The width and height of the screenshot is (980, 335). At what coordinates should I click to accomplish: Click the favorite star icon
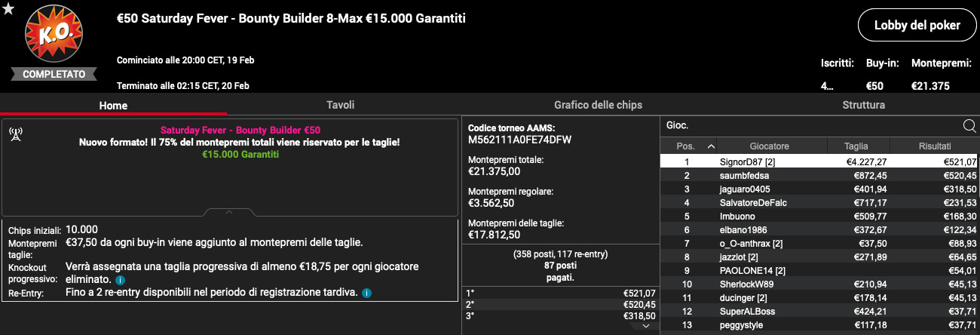[8, 8]
